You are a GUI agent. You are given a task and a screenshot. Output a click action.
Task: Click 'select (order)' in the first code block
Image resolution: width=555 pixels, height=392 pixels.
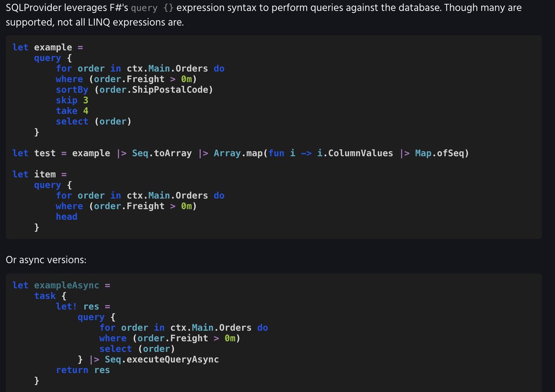click(x=94, y=122)
